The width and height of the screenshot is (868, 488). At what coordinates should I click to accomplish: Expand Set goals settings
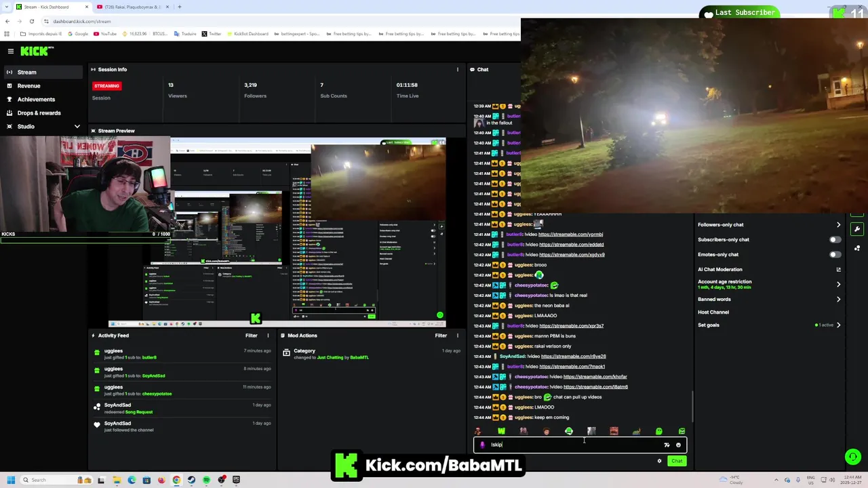tap(839, 325)
